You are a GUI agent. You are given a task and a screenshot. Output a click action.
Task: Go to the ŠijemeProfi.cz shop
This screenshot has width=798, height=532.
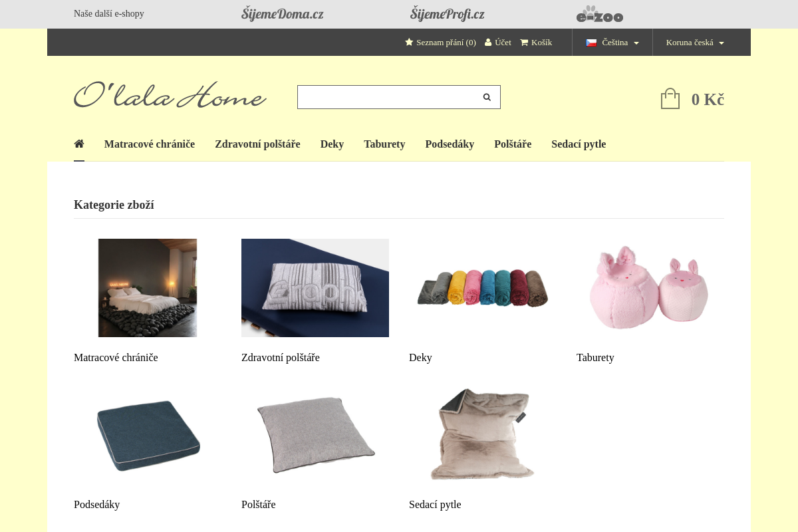tap(448, 14)
